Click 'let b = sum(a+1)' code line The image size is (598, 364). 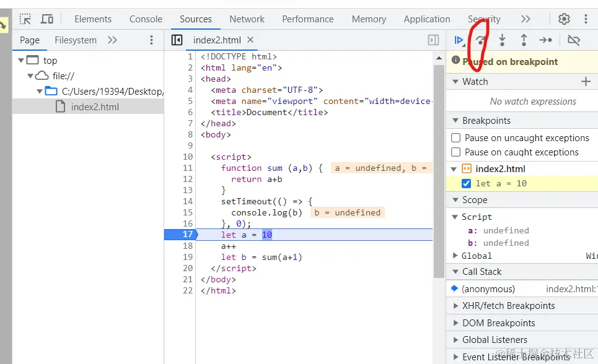click(262, 258)
